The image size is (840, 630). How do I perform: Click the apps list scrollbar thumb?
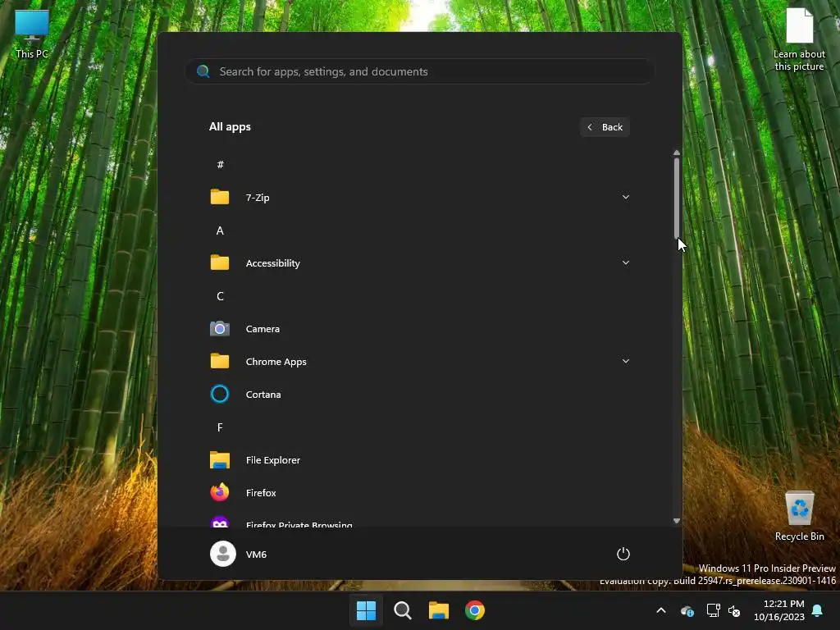pyautogui.click(x=677, y=199)
